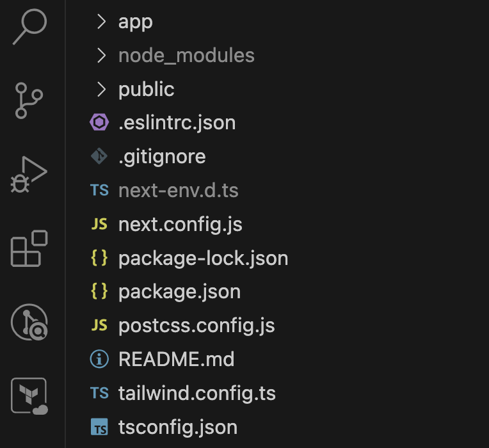This screenshot has height=448, width=489.
Task: Expand the public folder chevron
Action: pyautogui.click(x=101, y=89)
